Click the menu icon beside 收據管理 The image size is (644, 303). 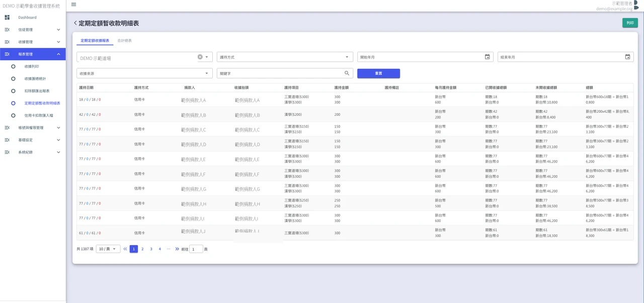[7, 42]
